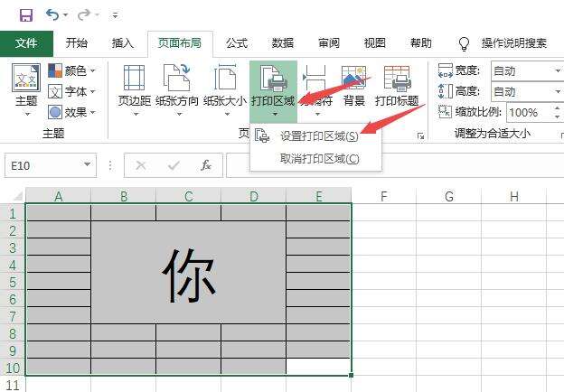564x392 pixels.
Task: Click cell A1 in the sheet
Action: [58, 212]
